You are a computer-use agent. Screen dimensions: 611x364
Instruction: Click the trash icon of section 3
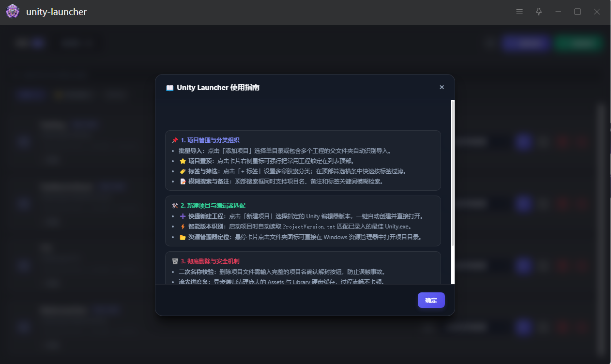pyautogui.click(x=175, y=261)
